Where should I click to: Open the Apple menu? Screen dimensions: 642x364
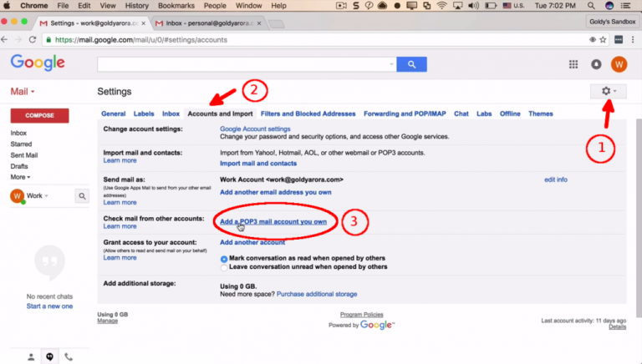point(7,6)
